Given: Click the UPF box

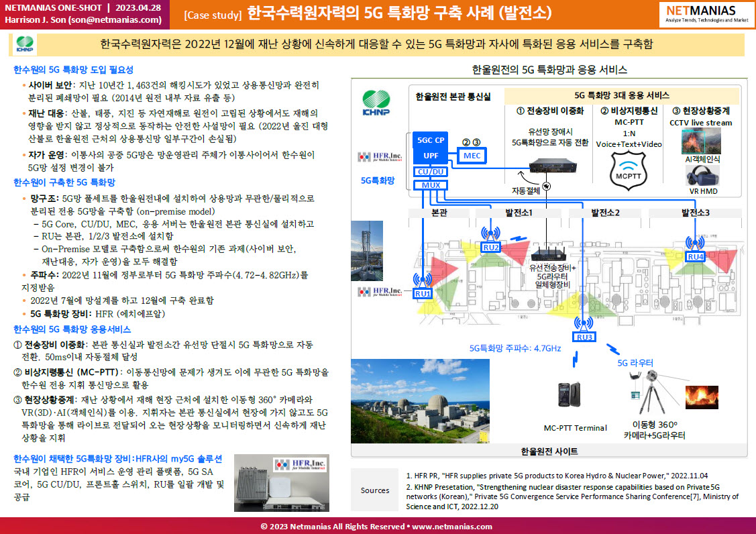Looking at the screenshot, I should coord(431,156).
